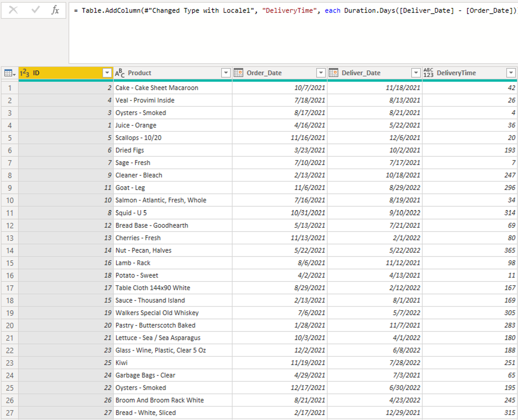Viewport: 518px width, 420px height.
Task: Click the DeliveryTime column any-type icon
Action: click(x=428, y=73)
